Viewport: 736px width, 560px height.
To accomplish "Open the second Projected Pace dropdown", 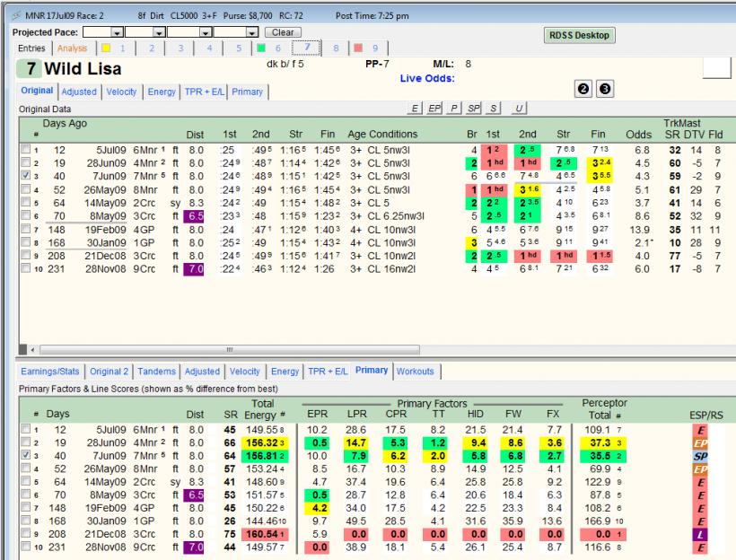I will [159, 32].
